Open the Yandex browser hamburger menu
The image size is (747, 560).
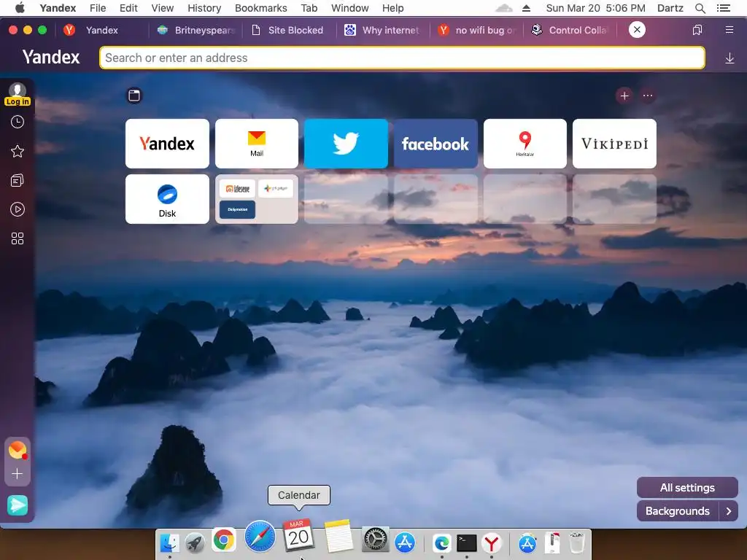pyautogui.click(x=729, y=30)
